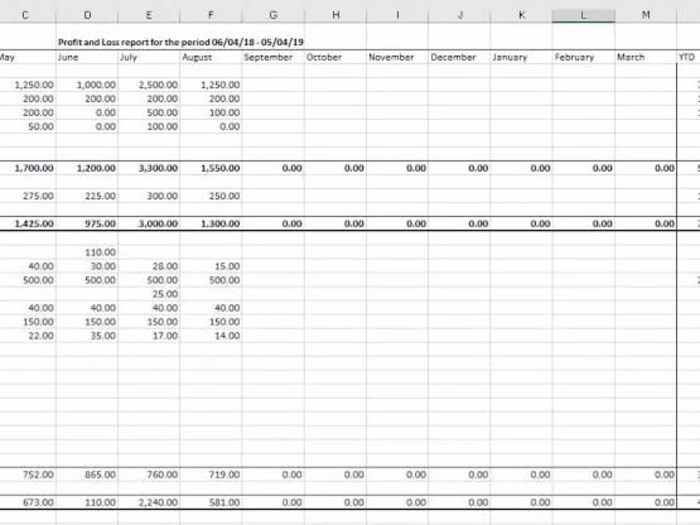Select the 719.00 total cell
Screen dimensions: 700x525
point(211,475)
